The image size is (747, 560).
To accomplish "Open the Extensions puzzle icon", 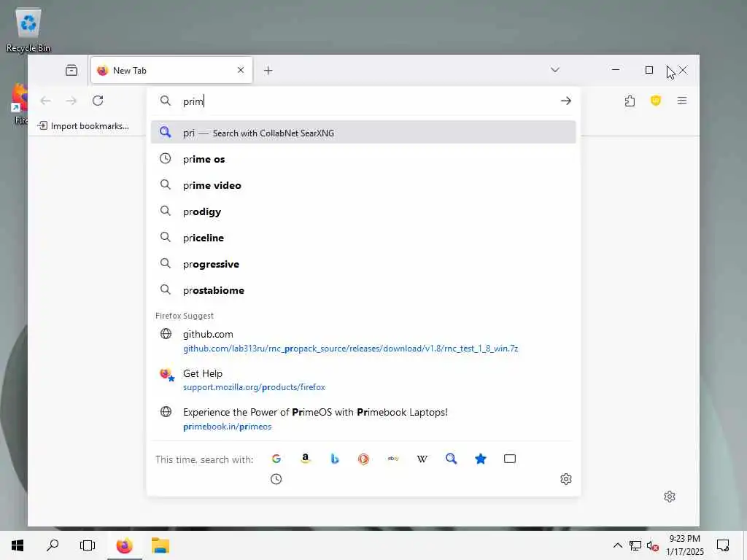I will coord(630,101).
